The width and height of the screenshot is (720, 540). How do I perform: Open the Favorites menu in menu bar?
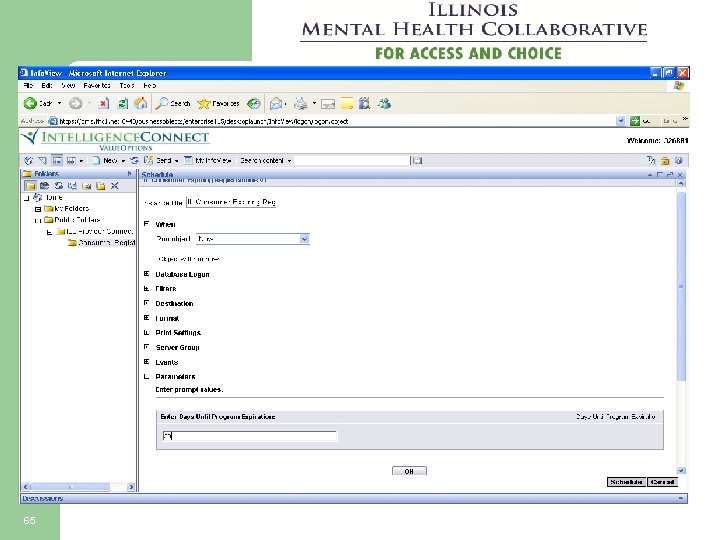(97, 85)
